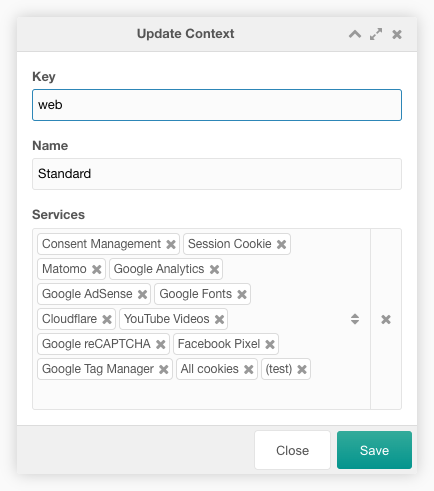Remove the Google Tag Manager tag
The image size is (434, 491).
pyautogui.click(x=164, y=369)
